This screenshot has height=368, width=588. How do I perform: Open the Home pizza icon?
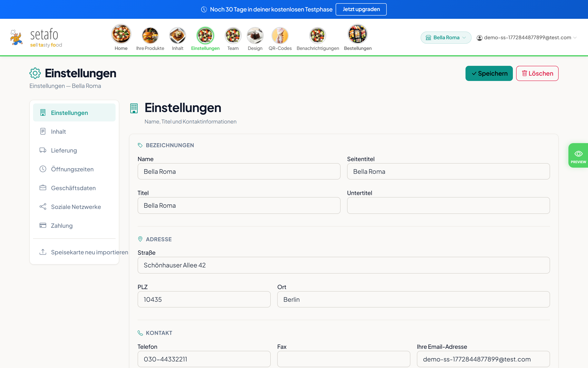click(121, 34)
